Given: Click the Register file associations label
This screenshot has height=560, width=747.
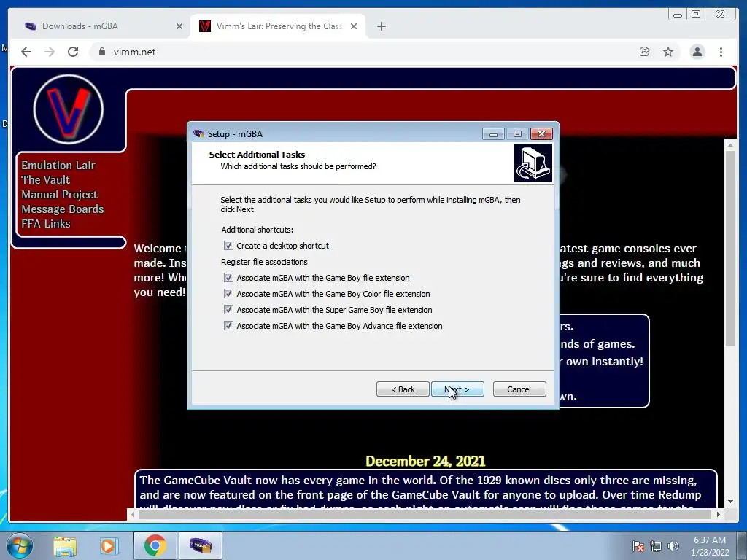Looking at the screenshot, I should tap(264, 262).
